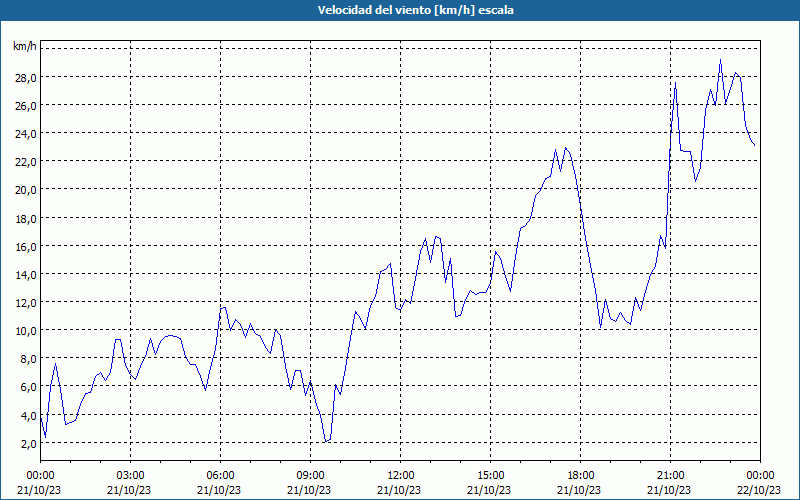
Task: Click the chart title 'Velocidad del viento [km/h] escala'
Action: (415, 10)
